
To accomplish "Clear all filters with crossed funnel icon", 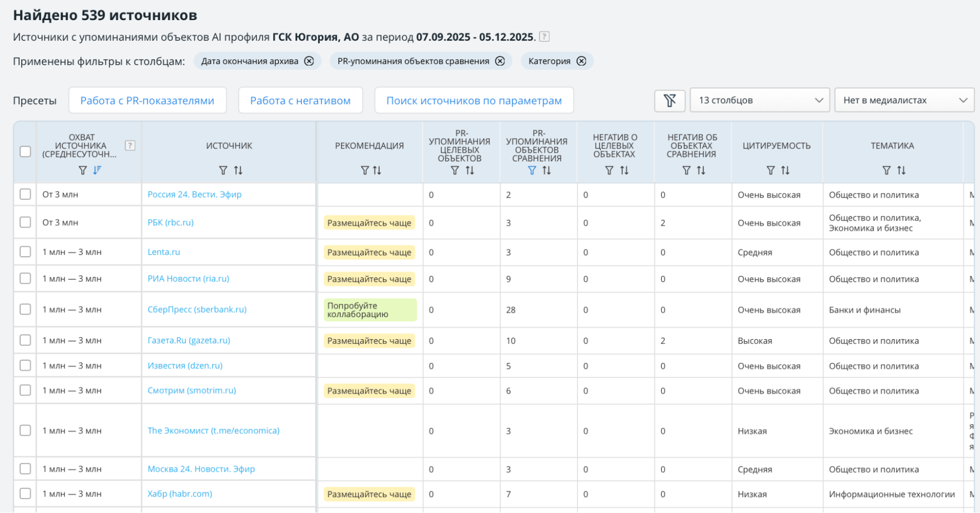I will (669, 100).
